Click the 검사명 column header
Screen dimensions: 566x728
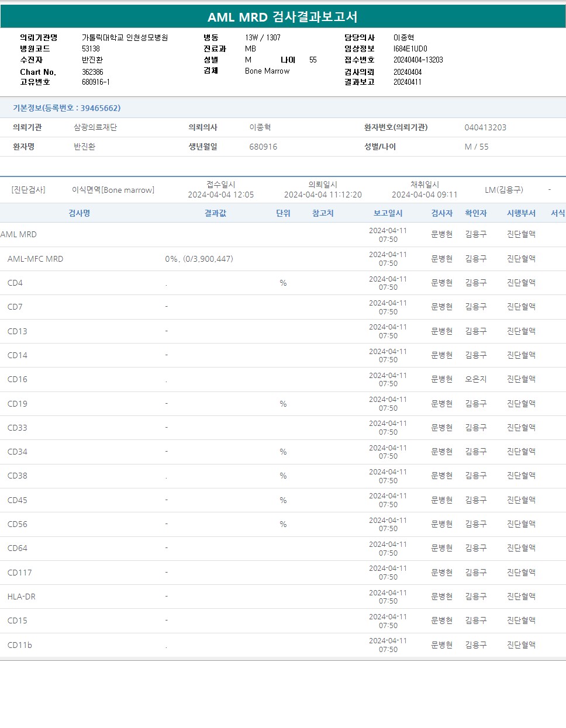pyautogui.click(x=79, y=213)
